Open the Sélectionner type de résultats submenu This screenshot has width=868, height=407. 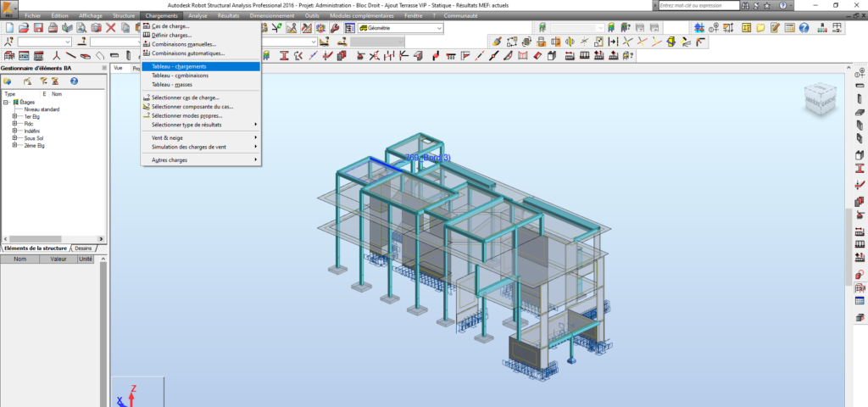(x=200, y=125)
